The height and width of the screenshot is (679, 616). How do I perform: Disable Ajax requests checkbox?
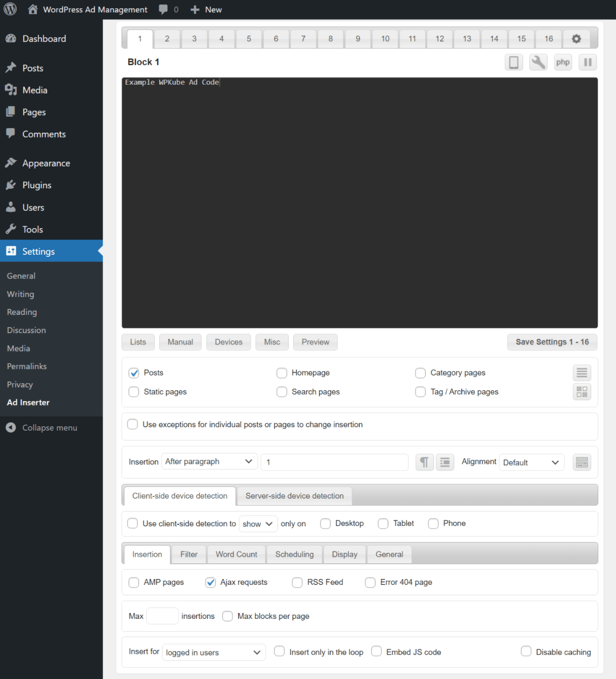coord(210,582)
